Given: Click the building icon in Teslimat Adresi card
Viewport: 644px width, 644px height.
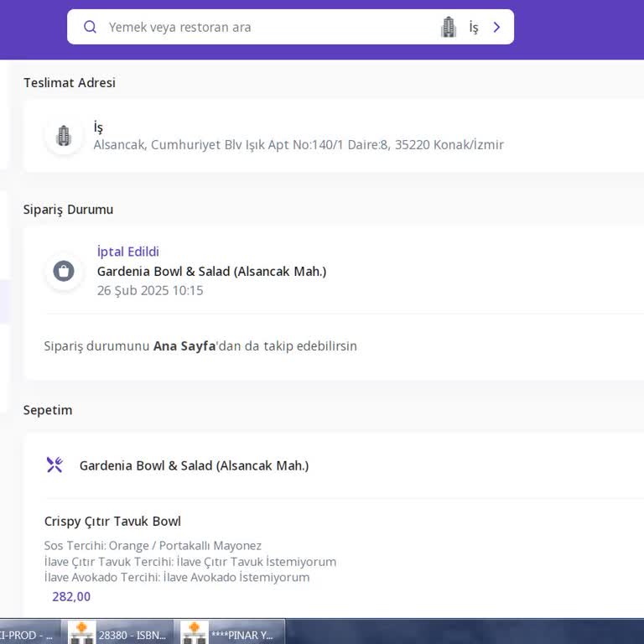Looking at the screenshot, I should point(64,136).
